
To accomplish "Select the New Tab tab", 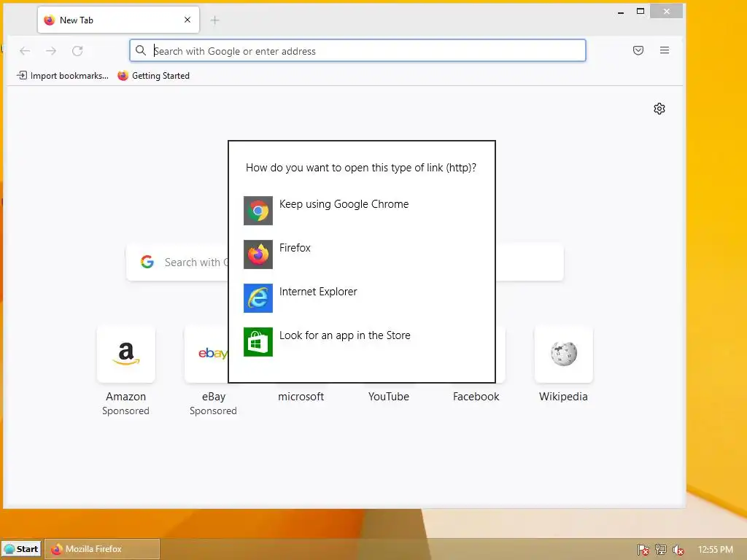I will pyautogui.click(x=119, y=20).
